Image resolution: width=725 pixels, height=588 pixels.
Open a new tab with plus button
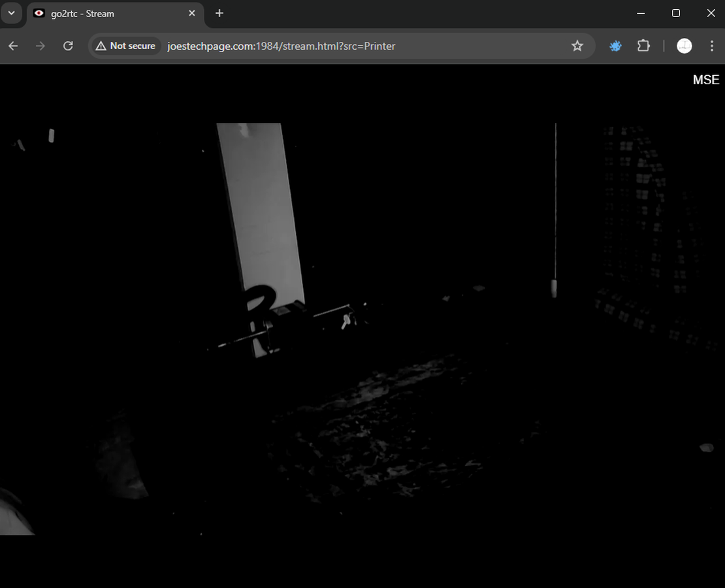[x=219, y=13]
